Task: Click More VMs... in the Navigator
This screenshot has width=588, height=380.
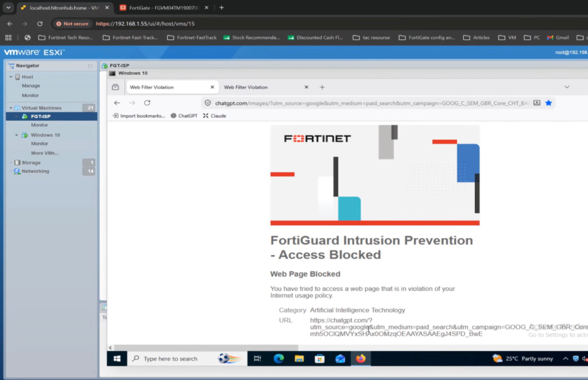Action: 45,153
